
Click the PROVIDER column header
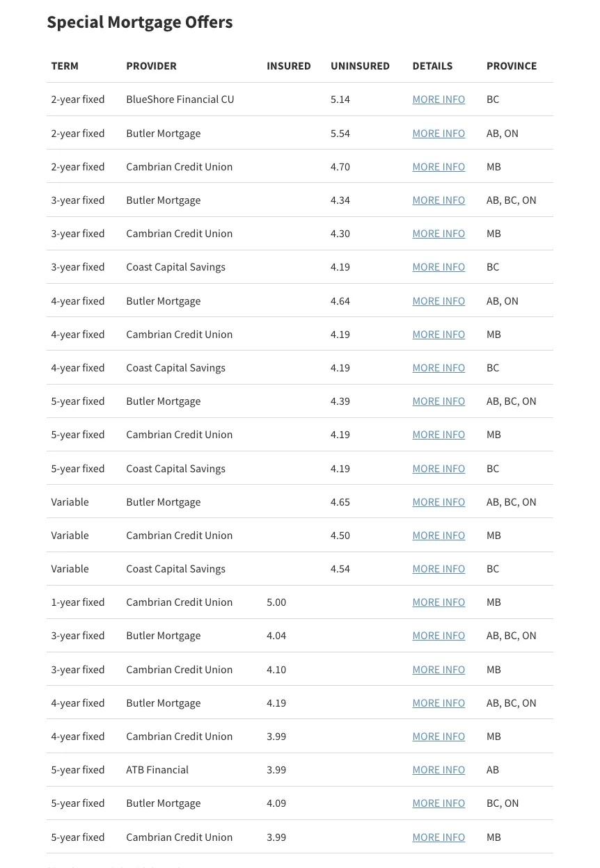pos(151,66)
